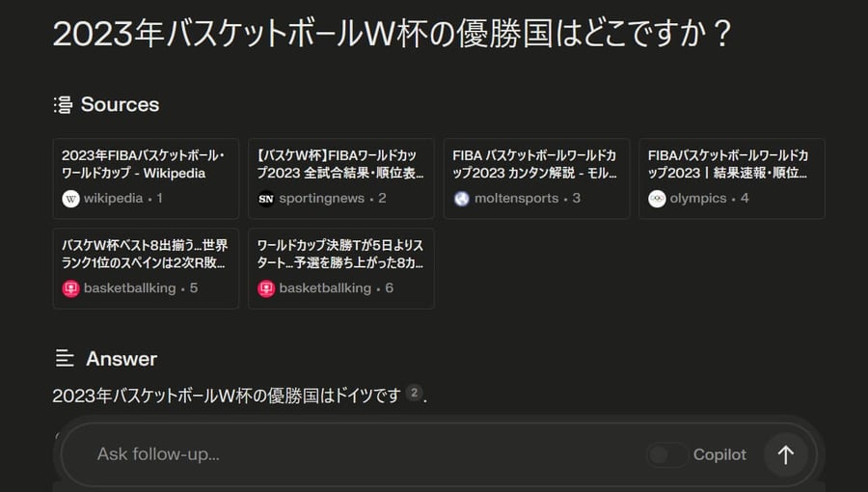
Task: Click the Copilot label text
Action: pyautogui.click(x=719, y=455)
